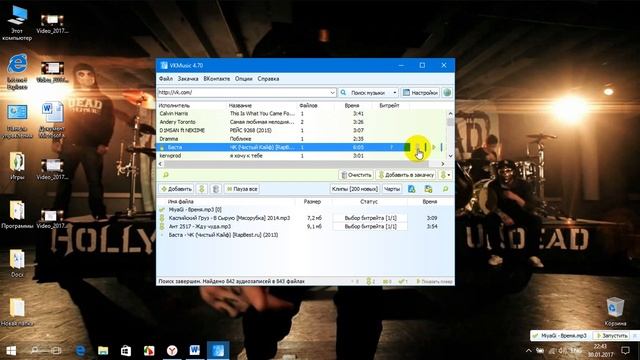Screen dimensions: 640x360
Task: Open the ВКонтакте menu
Action: pyautogui.click(x=217, y=79)
